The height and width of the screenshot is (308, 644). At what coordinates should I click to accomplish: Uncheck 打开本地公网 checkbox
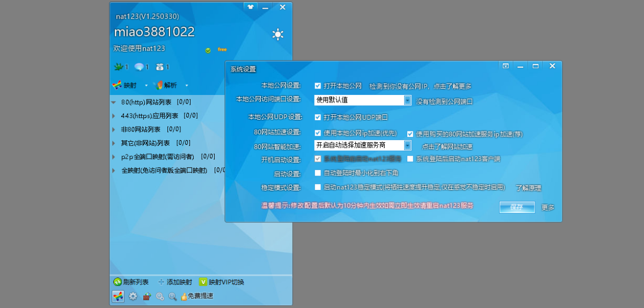[318, 86]
